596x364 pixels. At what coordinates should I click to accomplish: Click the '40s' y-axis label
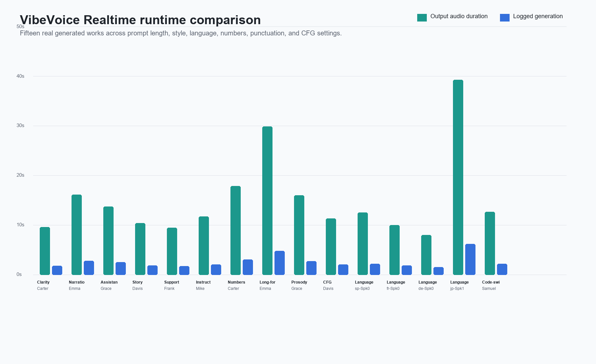20,76
